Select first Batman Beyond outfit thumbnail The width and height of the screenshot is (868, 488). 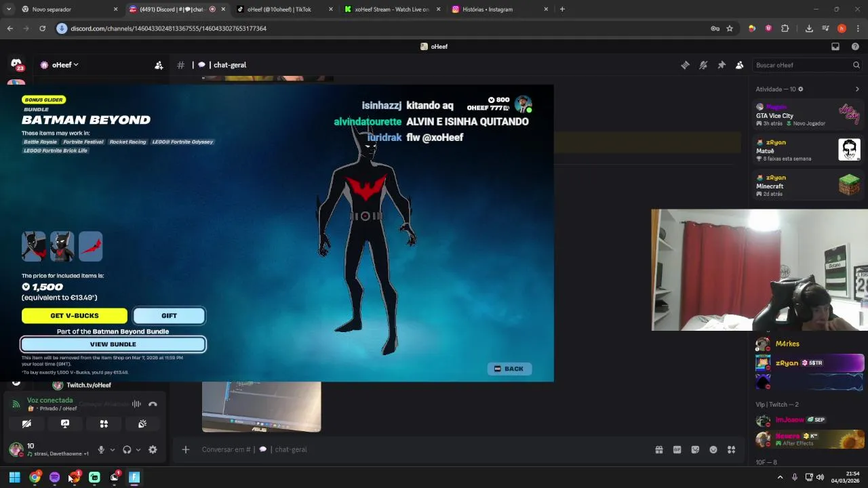pyautogui.click(x=33, y=246)
